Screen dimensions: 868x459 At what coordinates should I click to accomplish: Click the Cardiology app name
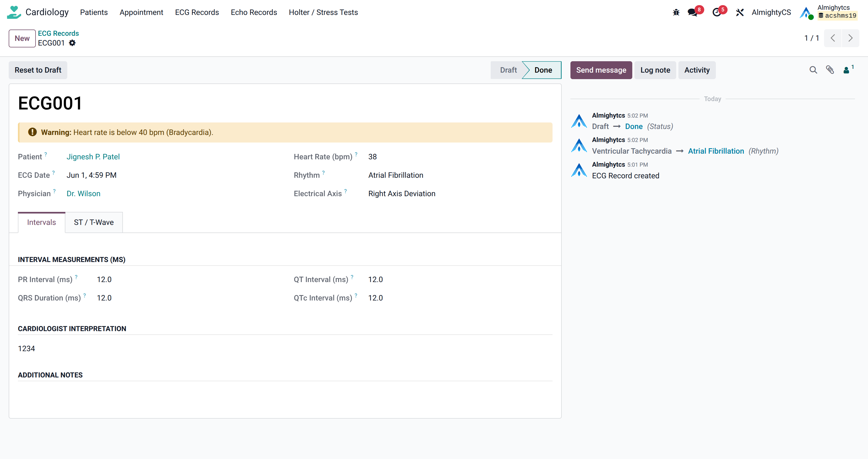pos(47,12)
